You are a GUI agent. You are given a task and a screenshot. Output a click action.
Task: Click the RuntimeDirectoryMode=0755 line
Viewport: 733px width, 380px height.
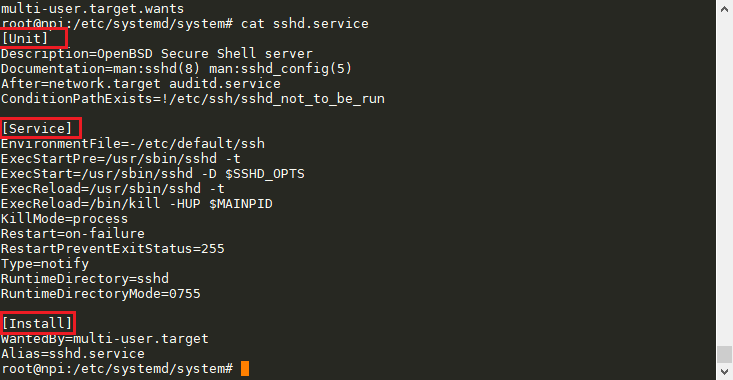click(101, 294)
